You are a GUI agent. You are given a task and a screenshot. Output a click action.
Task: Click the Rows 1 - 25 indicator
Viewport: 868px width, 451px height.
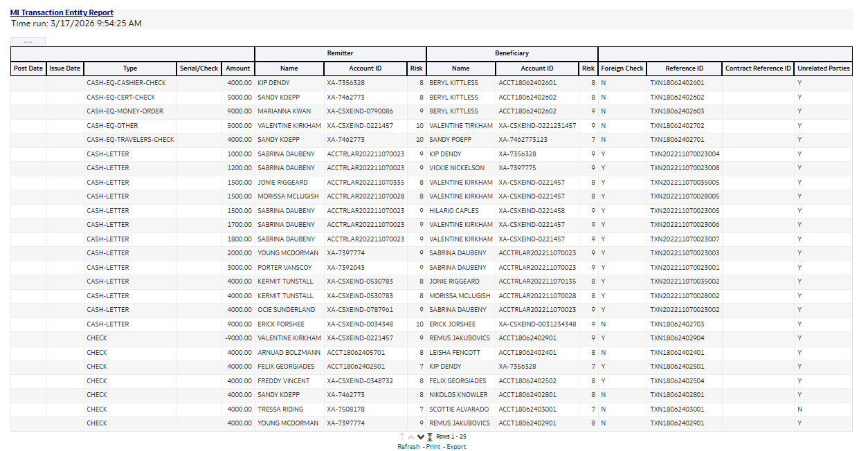pyautogui.click(x=450, y=436)
